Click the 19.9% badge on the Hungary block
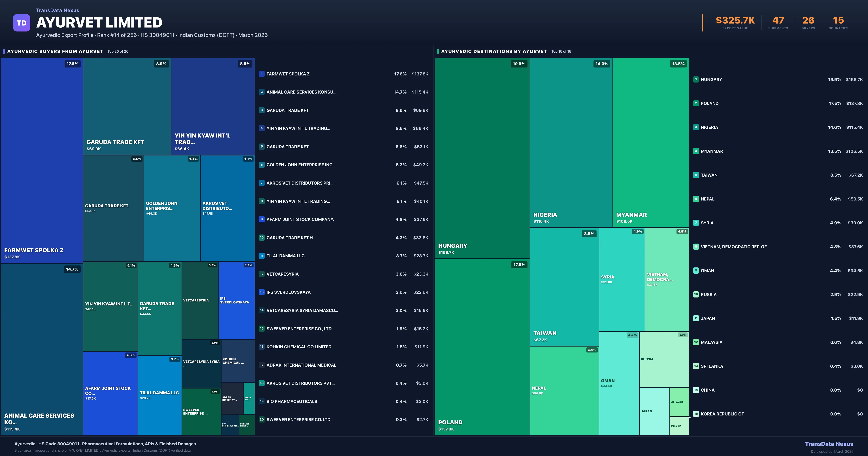868x456 pixels. pyautogui.click(x=519, y=64)
